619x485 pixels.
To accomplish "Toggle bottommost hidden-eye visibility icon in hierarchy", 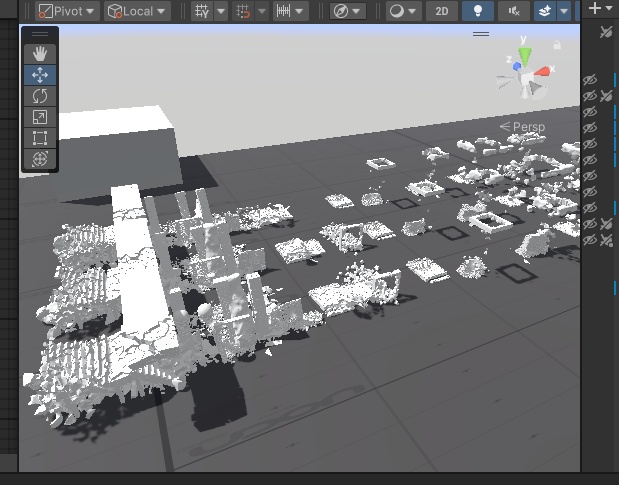I will click(x=590, y=240).
